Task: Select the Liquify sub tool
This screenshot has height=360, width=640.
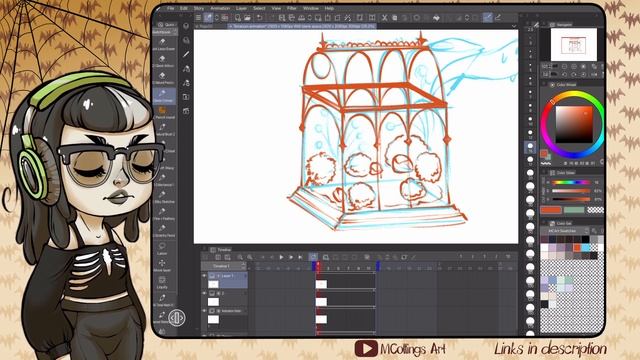Action: click(x=162, y=282)
